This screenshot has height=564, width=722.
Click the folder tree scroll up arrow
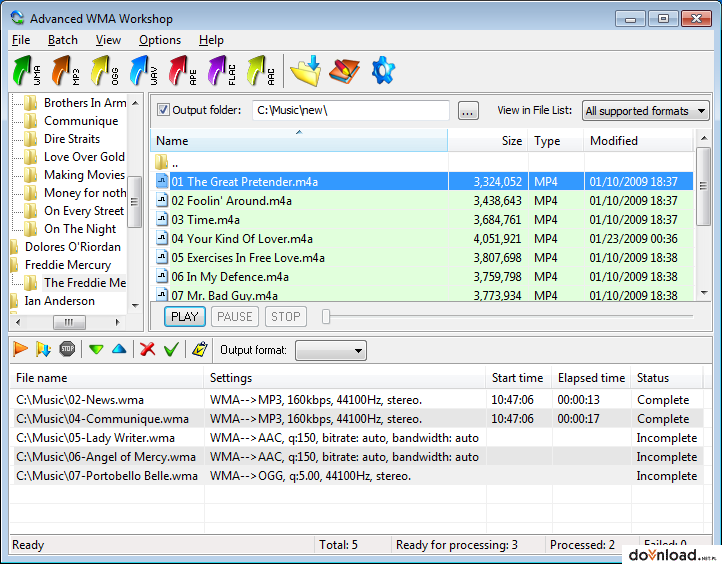click(135, 103)
